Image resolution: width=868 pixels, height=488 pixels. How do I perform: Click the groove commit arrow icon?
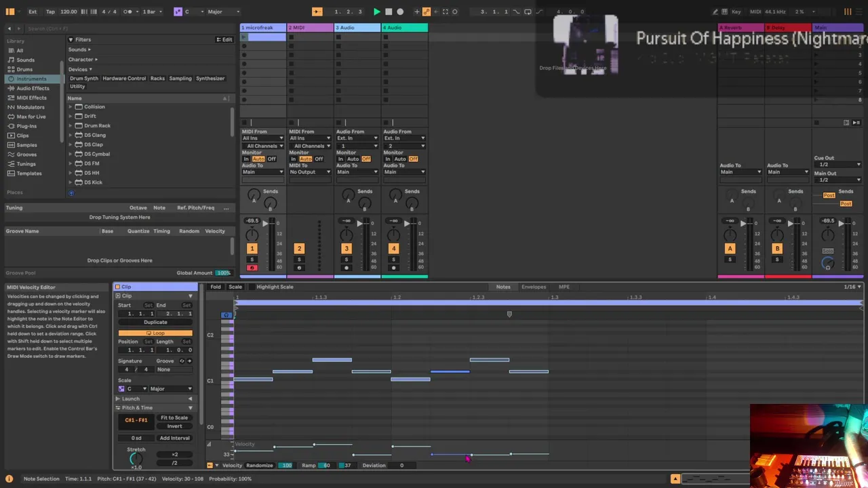[189, 361]
